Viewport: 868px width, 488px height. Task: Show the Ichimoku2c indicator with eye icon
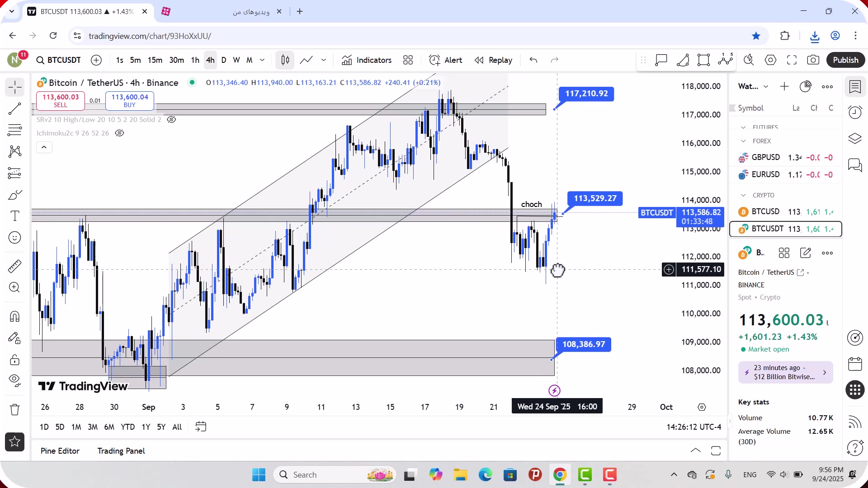(119, 133)
